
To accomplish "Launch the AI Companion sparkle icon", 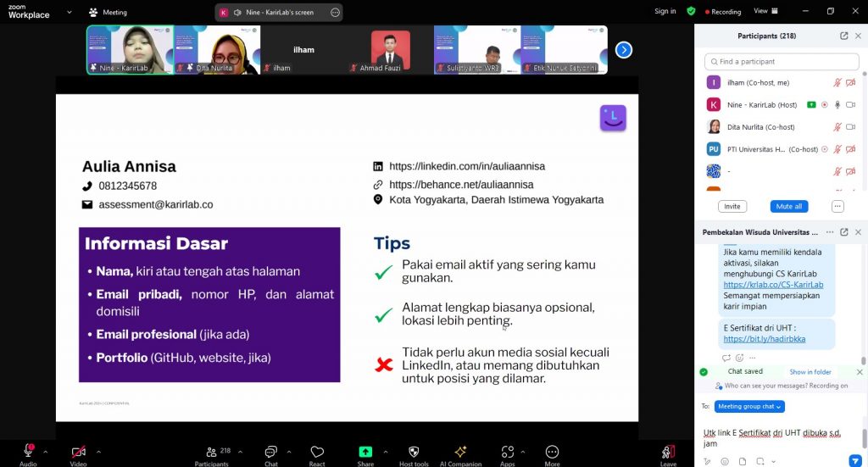I will coord(460,453).
